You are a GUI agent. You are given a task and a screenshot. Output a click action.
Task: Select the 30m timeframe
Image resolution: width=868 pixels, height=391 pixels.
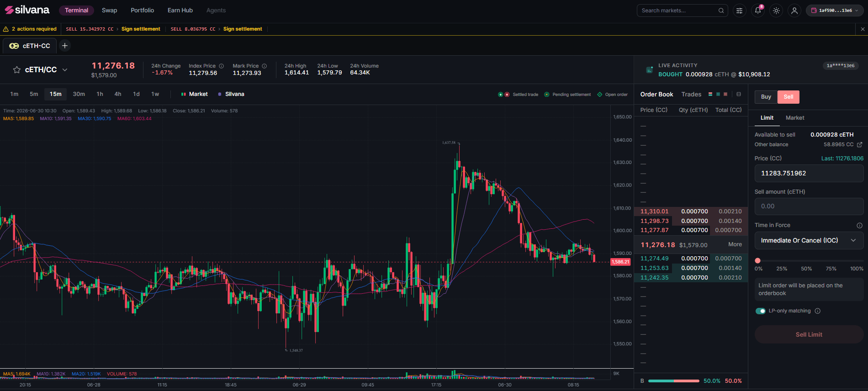click(x=79, y=94)
